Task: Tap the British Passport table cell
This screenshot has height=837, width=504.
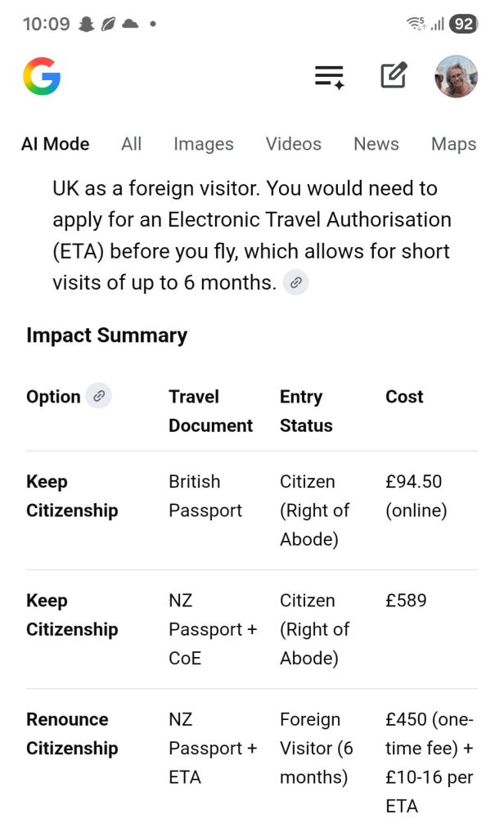Action: tap(205, 496)
